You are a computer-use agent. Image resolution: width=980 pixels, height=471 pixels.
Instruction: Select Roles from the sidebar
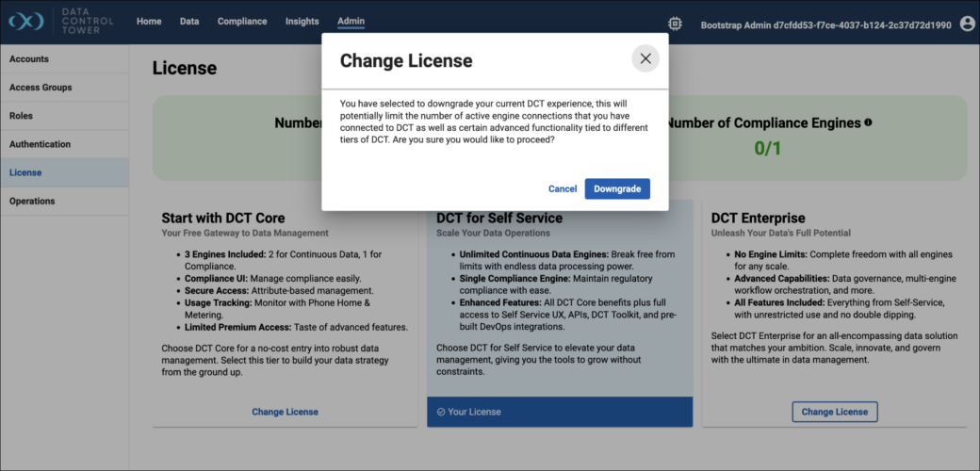click(21, 116)
